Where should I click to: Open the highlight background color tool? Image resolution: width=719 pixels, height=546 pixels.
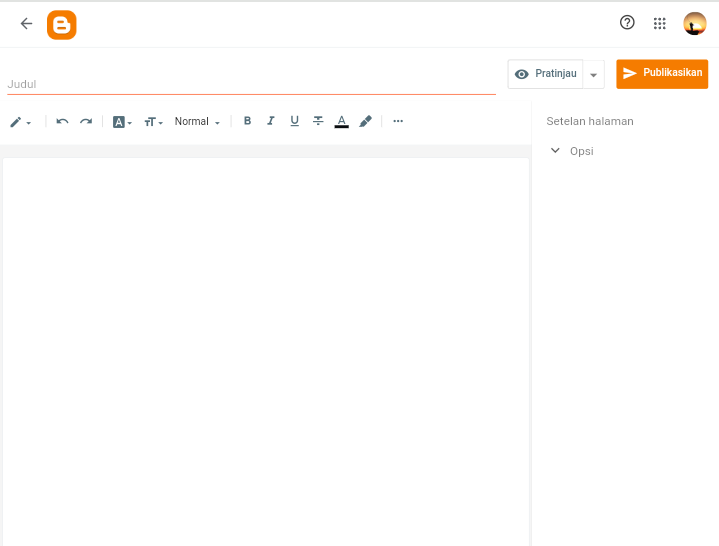(365, 121)
